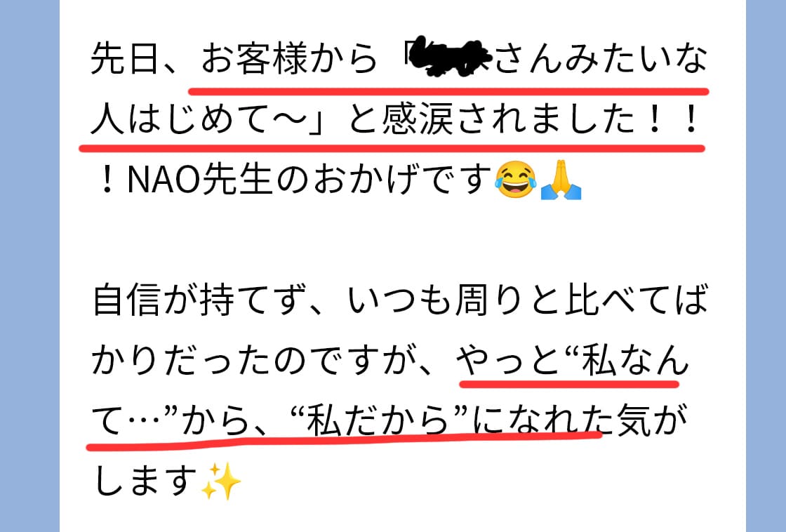Click the quoted phrase “私だから”

379,420
